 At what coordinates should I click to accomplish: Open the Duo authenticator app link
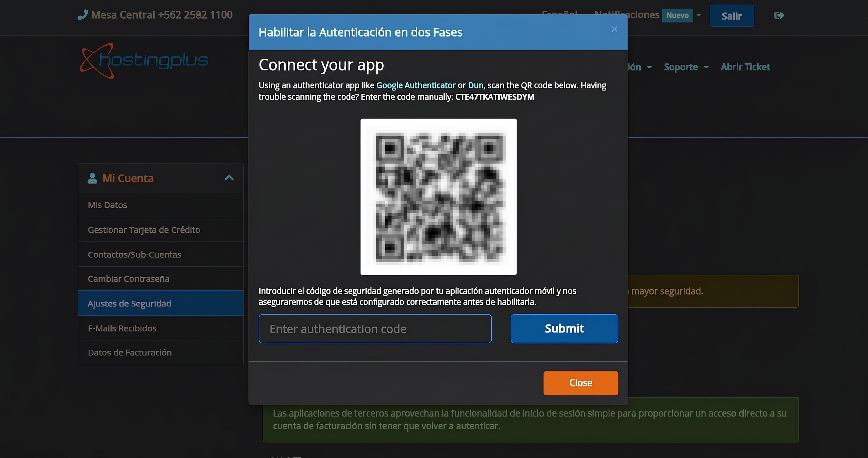click(x=475, y=85)
